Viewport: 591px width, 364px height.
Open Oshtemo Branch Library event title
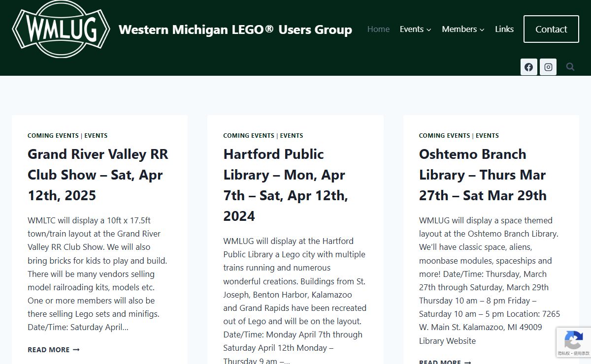[483, 175]
